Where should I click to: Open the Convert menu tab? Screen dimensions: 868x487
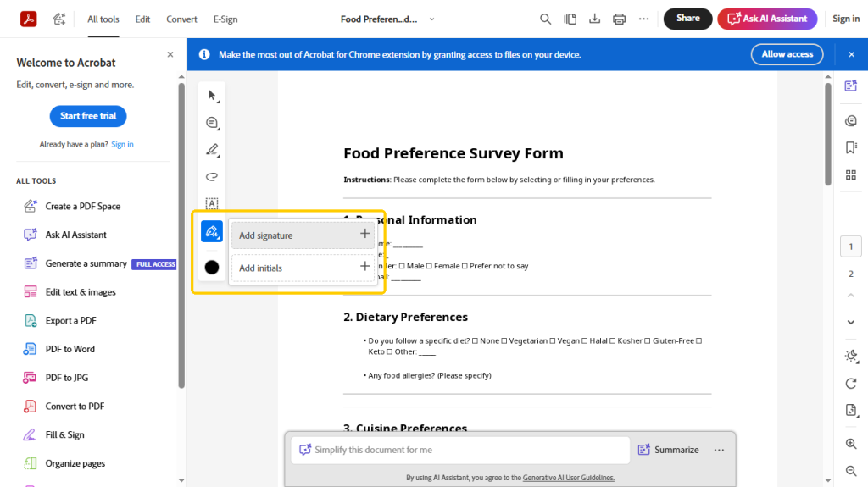181,19
